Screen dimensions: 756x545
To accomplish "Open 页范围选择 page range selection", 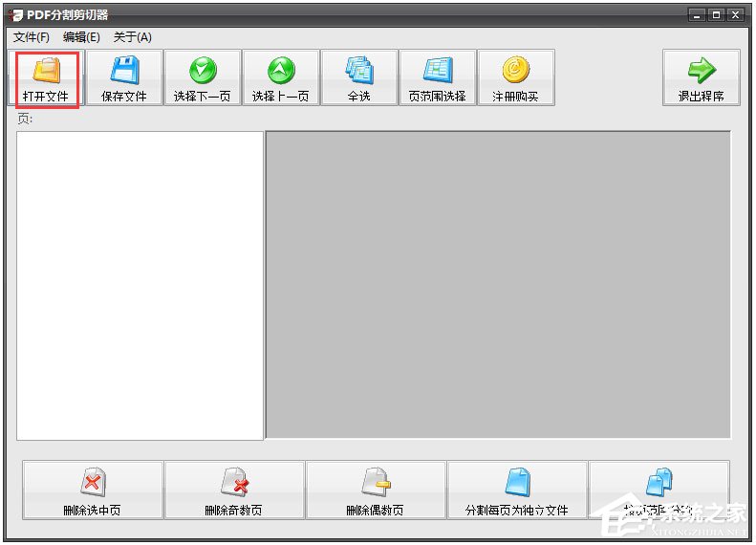I will coord(438,77).
